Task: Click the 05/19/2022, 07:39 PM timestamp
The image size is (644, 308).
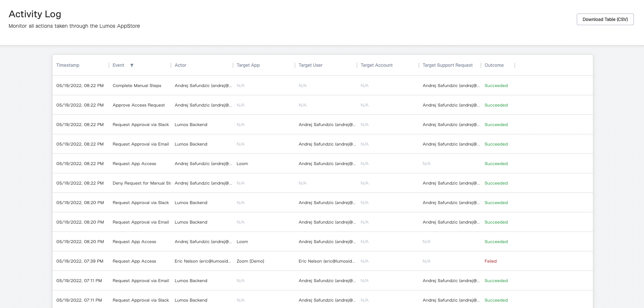Action: 80,261
